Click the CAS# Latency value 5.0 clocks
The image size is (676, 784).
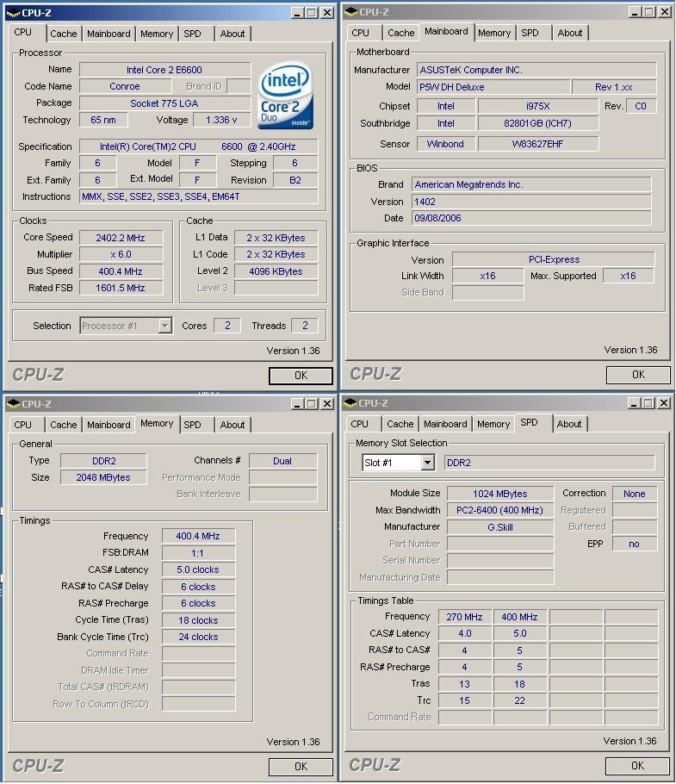tap(198, 569)
